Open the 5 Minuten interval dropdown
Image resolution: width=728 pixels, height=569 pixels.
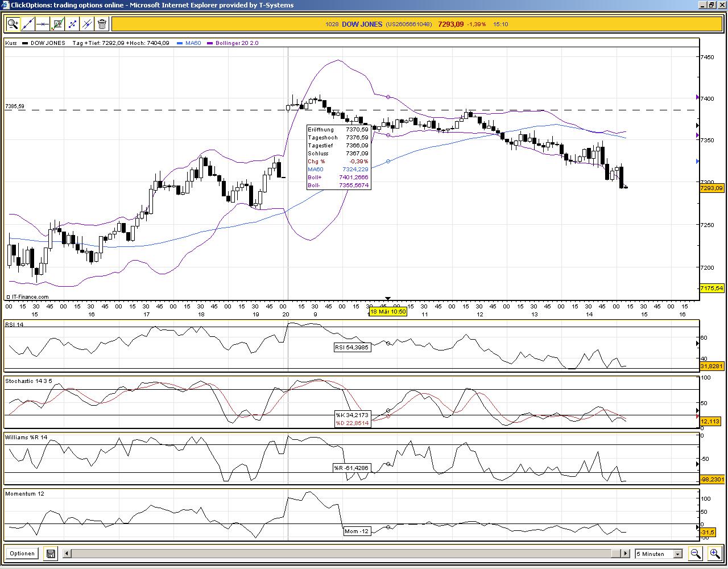click(x=659, y=554)
